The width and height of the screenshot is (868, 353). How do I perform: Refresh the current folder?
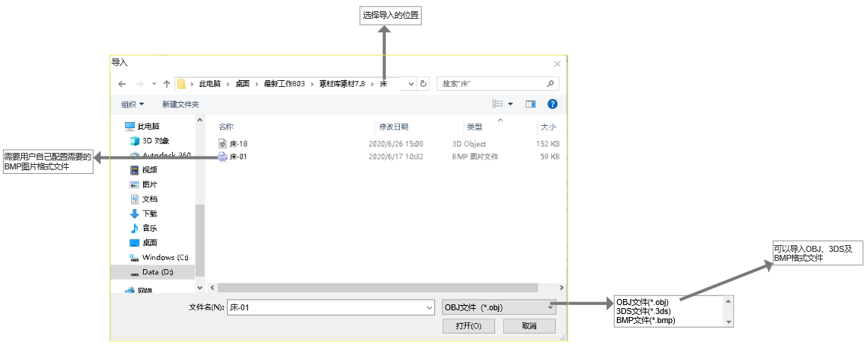[x=423, y=84]
